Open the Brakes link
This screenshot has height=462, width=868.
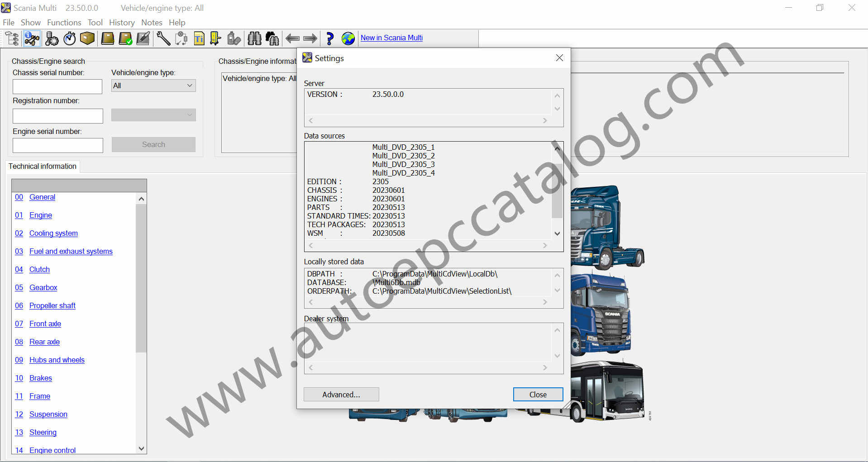(x=41, y=378)
